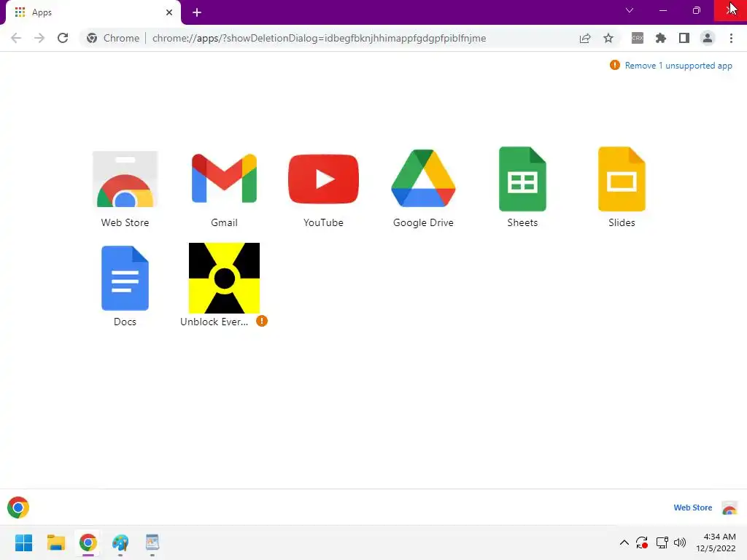747x560 pixels.
Task: Launch the Gmail app
Action: click(x=224, y=179)
